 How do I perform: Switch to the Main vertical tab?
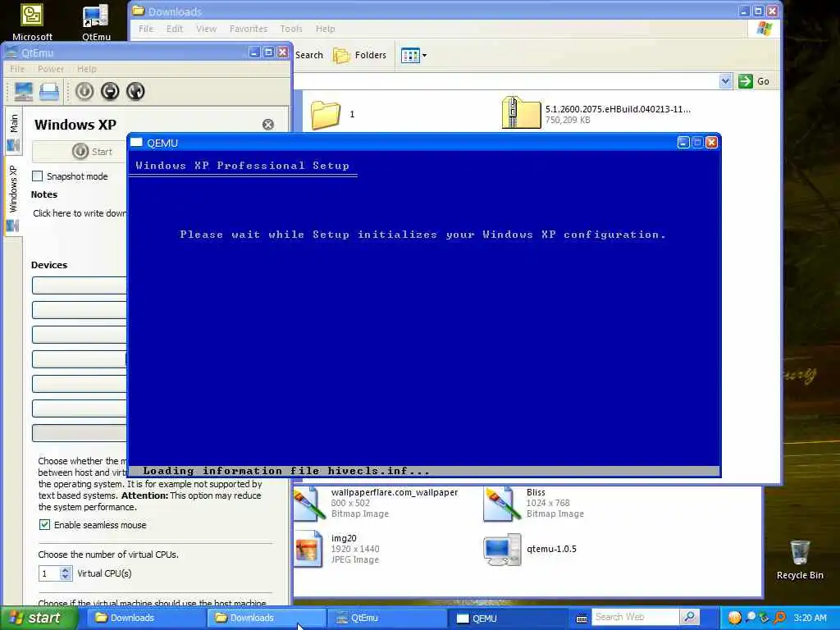coord(13,131)
